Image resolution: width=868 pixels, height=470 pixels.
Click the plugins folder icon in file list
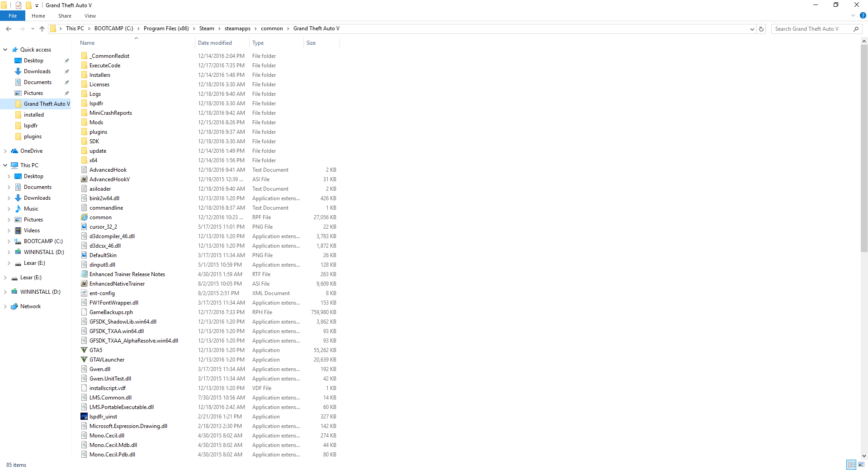point(84,132)
